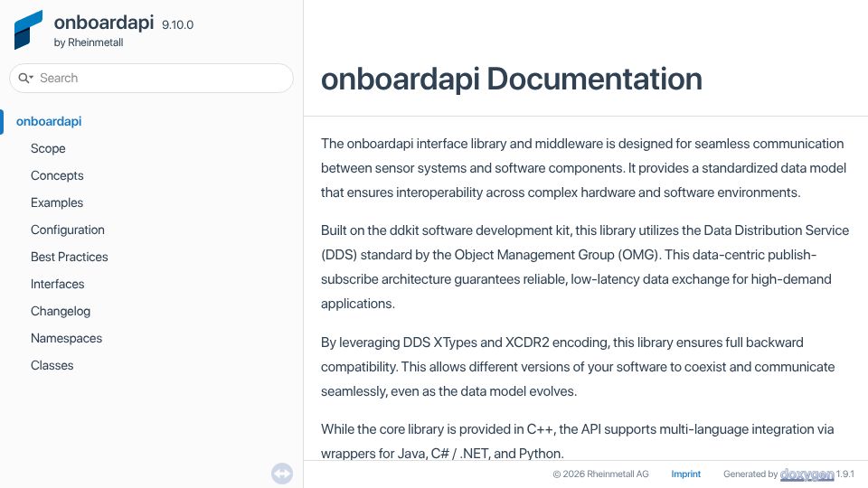868x488 pixels.
Task: Open the Interfaces section
Action: [58, 284]
